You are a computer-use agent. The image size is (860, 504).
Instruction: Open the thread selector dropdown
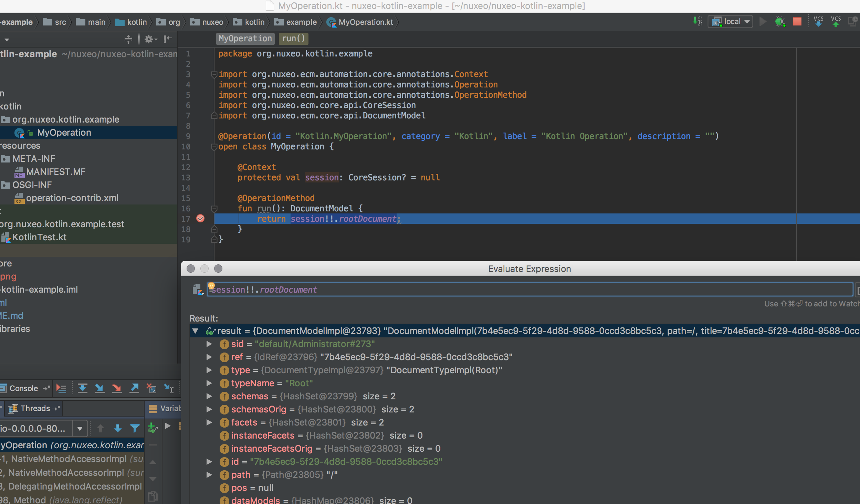tap(80, 429)
